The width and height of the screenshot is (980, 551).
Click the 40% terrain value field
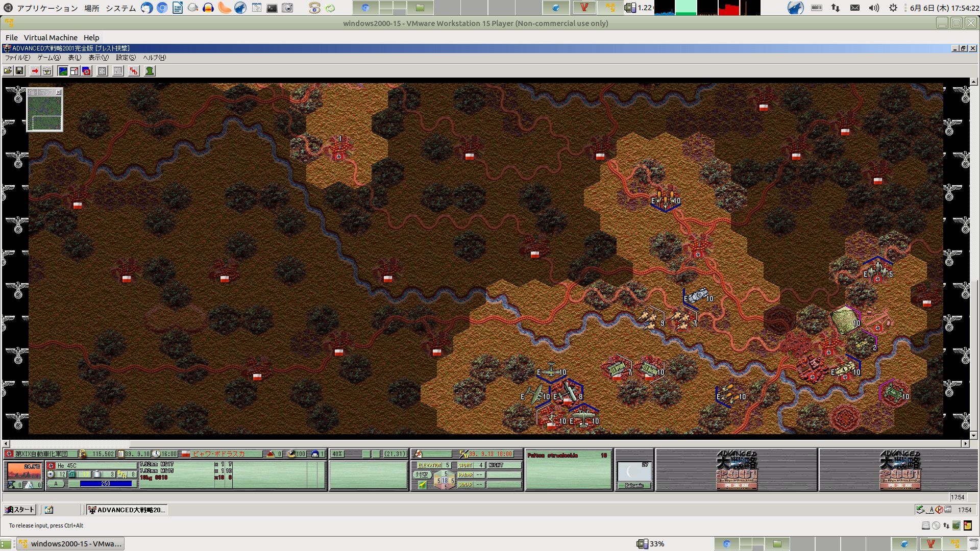[337, 454]
